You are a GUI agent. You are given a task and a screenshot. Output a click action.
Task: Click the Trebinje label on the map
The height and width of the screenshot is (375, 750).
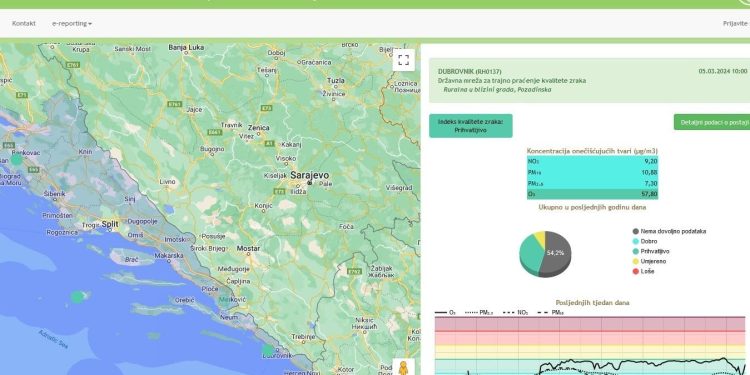point(303,337)
